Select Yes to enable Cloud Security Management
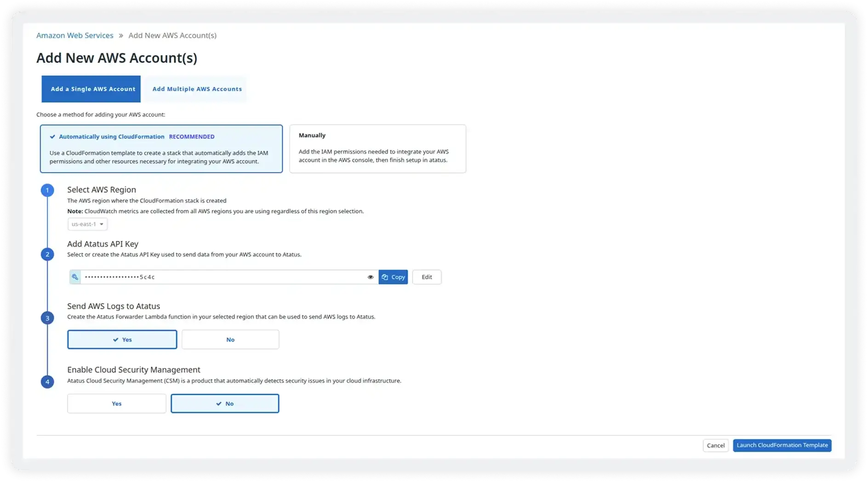Viewport: 868px width, 482px height. pos(116,403)
